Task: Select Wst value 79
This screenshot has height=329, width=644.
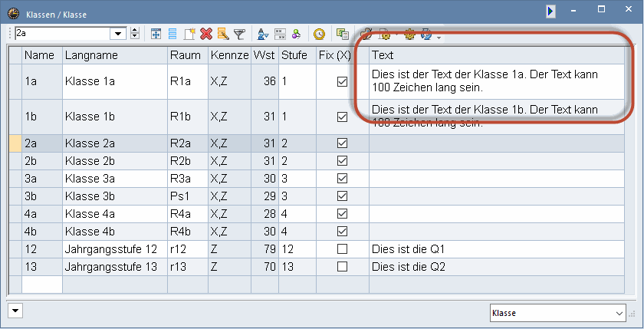Action: pyautogui.click(x=265, y=249)
